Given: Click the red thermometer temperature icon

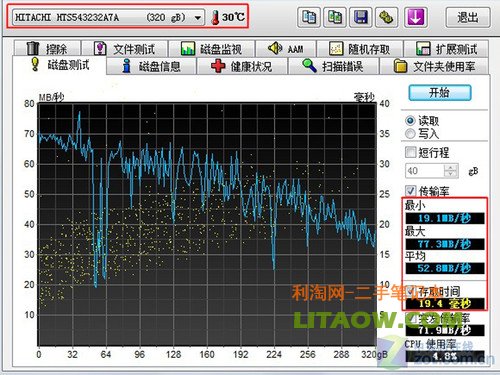Looking at the screenshot, I should [x=215, y=17].
